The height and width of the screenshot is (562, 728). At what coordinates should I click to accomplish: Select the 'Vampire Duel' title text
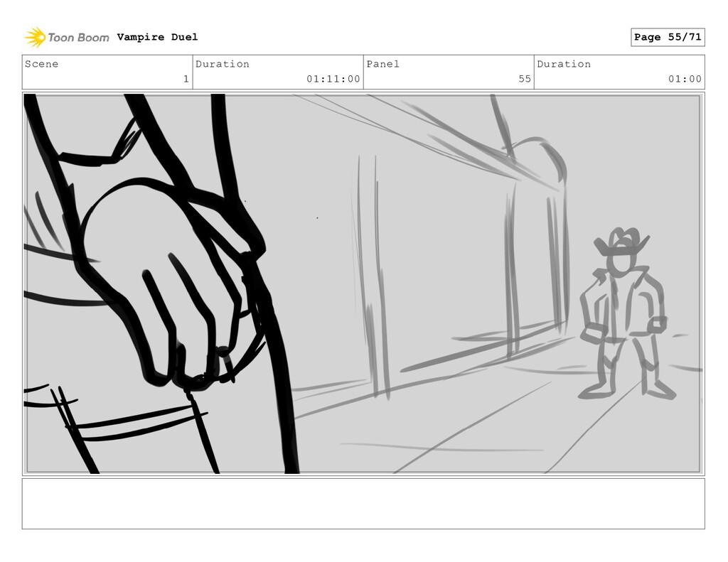[157, 37]
